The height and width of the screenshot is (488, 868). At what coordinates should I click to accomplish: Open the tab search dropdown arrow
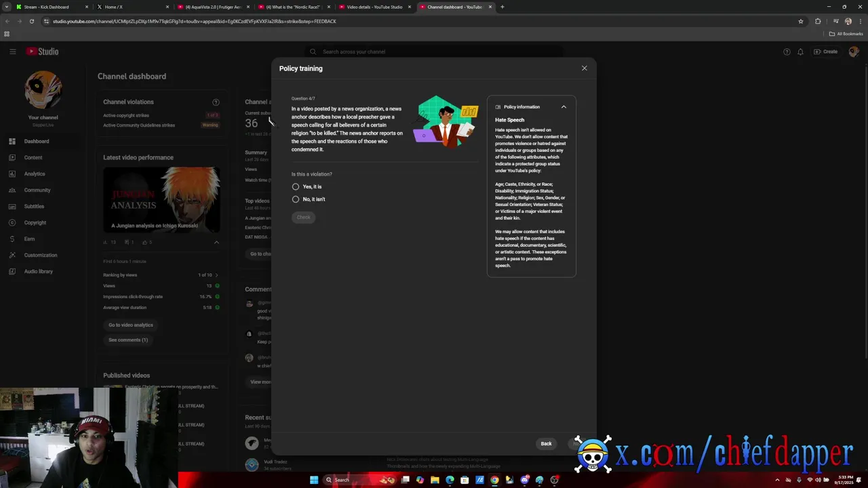click(x=6, y=7)
